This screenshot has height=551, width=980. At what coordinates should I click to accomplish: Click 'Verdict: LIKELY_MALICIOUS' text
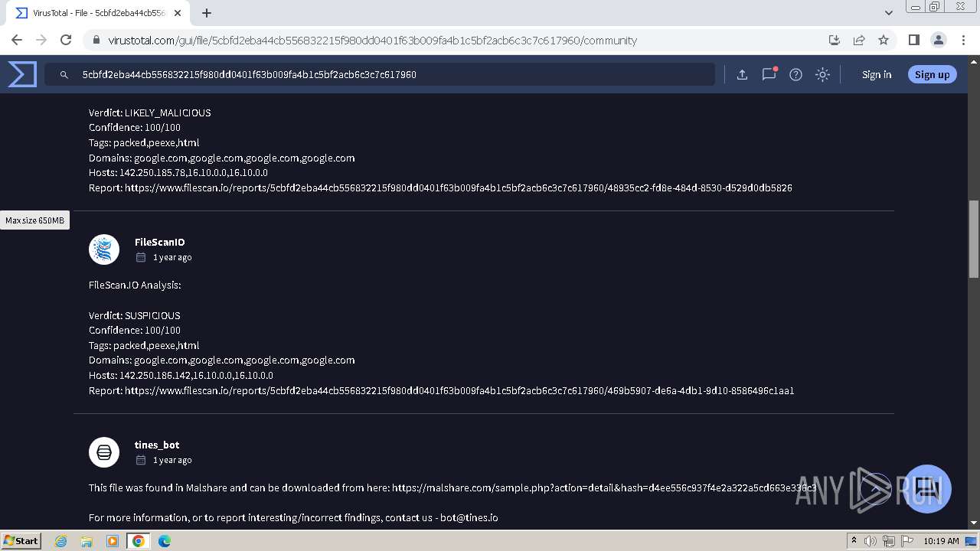tap(150, 112)
